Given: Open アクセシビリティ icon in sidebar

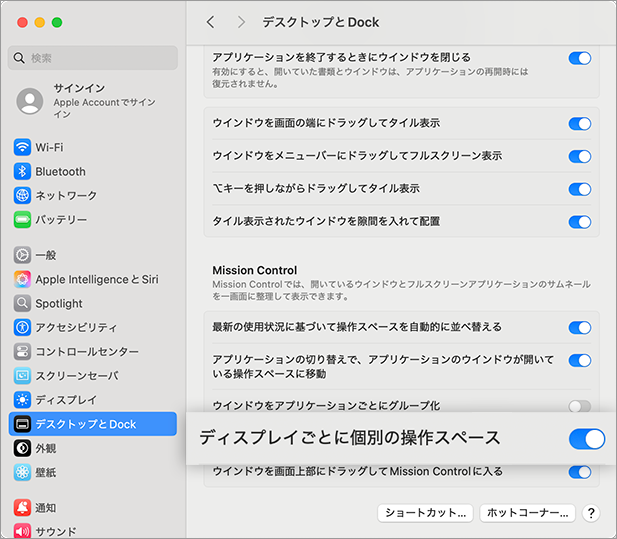Looking at the screenshot, I should coord(22,327).
